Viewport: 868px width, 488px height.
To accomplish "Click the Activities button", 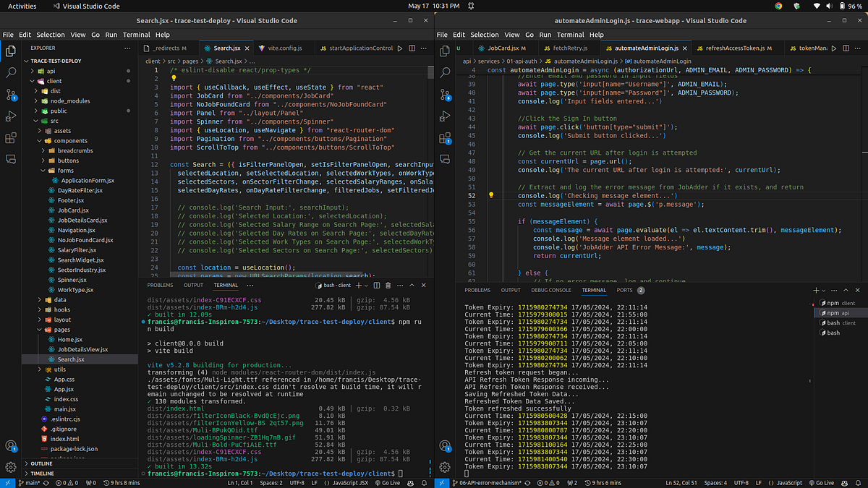I will click(x=22, y=6).
